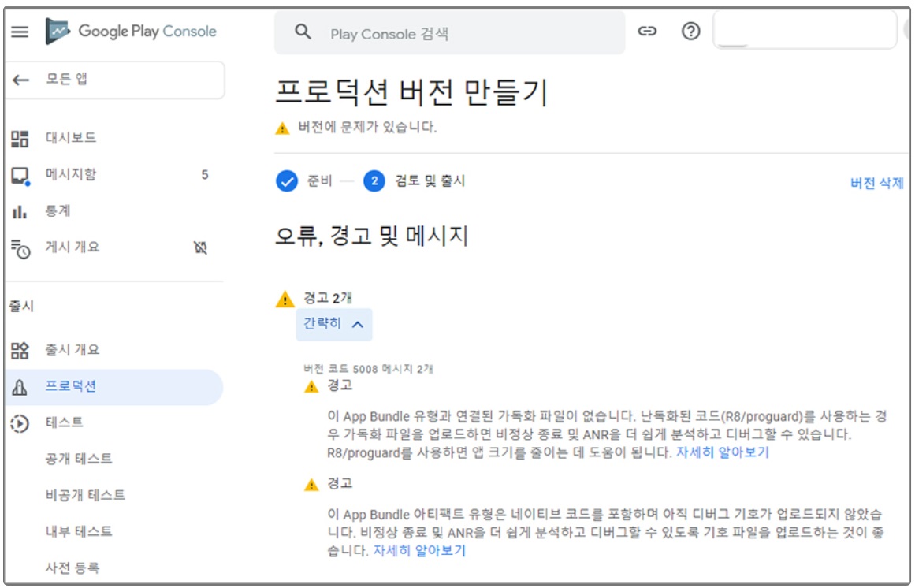Click warning triangle beside 경고 2개
The image size is (915, 588).
pos(285,300)
